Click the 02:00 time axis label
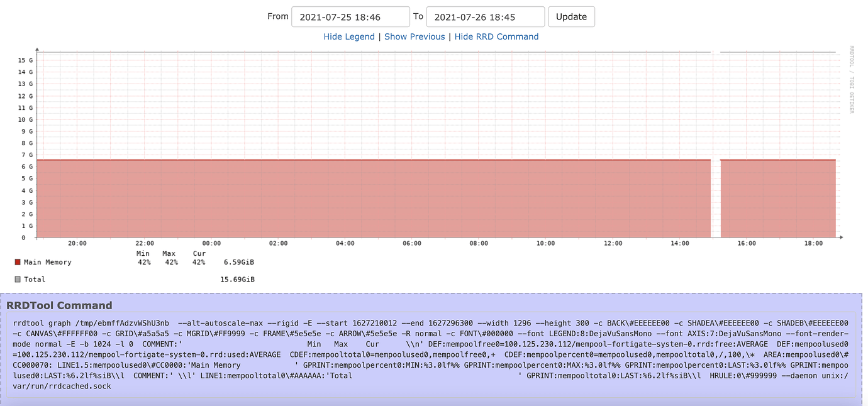Image resolution: width=868 pixels, height=406 pixels. (x=278, y=243)
